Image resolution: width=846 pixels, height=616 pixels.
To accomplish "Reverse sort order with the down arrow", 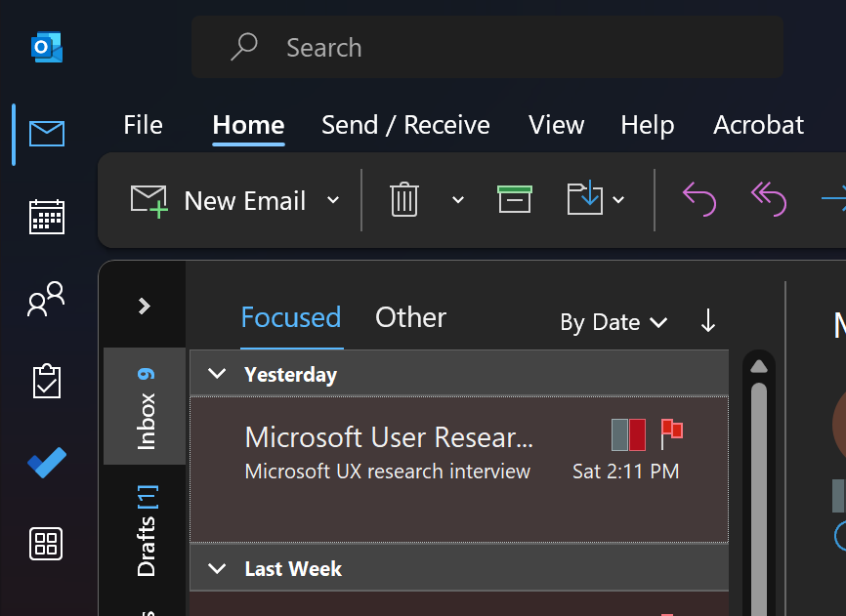I will [708, 321].
